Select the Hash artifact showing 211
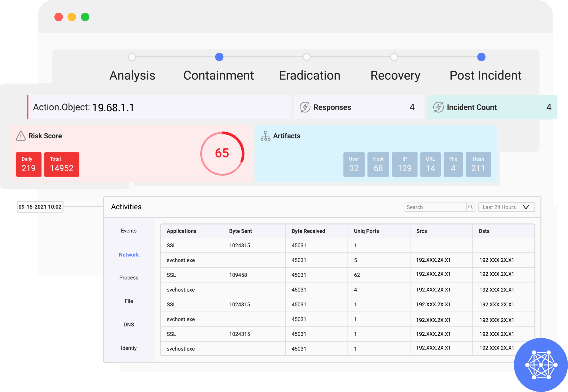Viewport: 568px width, 392px height. (x=478, y=164)
